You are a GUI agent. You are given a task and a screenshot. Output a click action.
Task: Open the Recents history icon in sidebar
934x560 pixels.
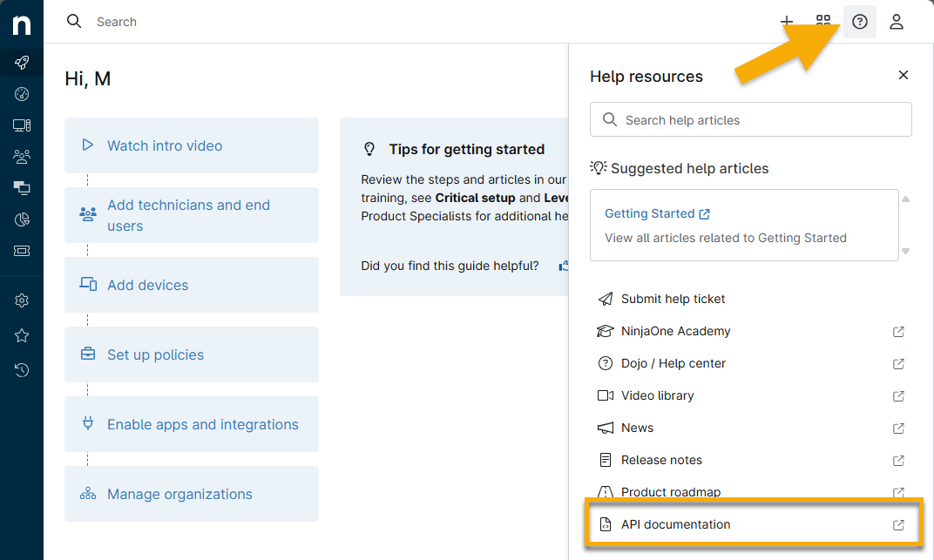(22, 370)
